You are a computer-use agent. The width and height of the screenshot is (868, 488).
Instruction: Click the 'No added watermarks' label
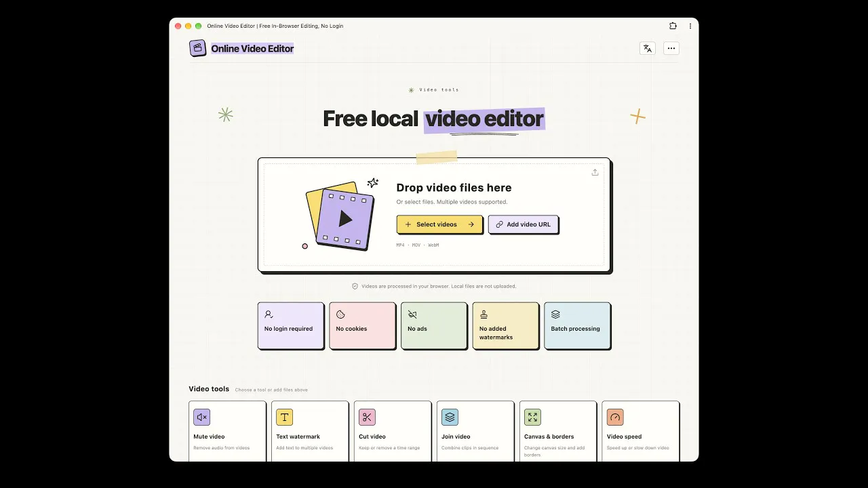click(x=496, y=333)
